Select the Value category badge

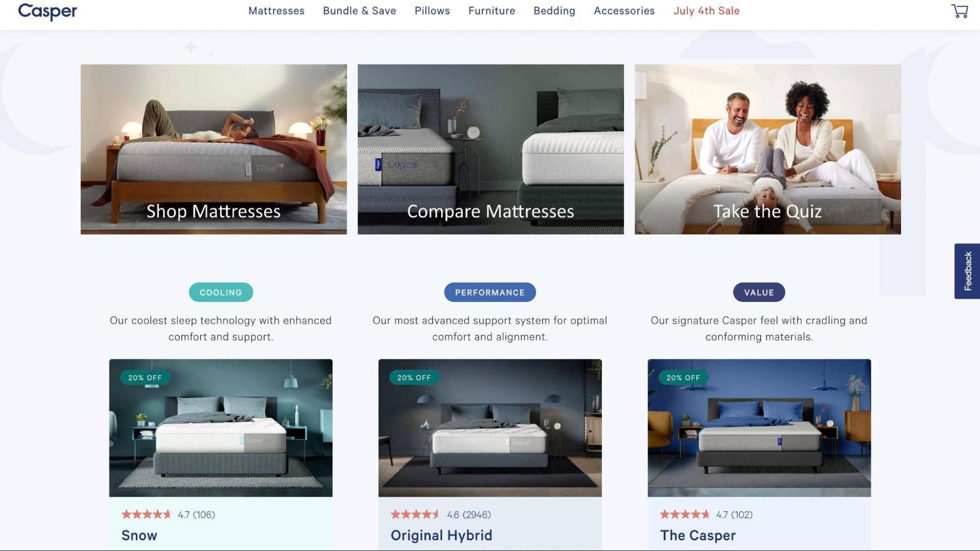pos(759,292)
